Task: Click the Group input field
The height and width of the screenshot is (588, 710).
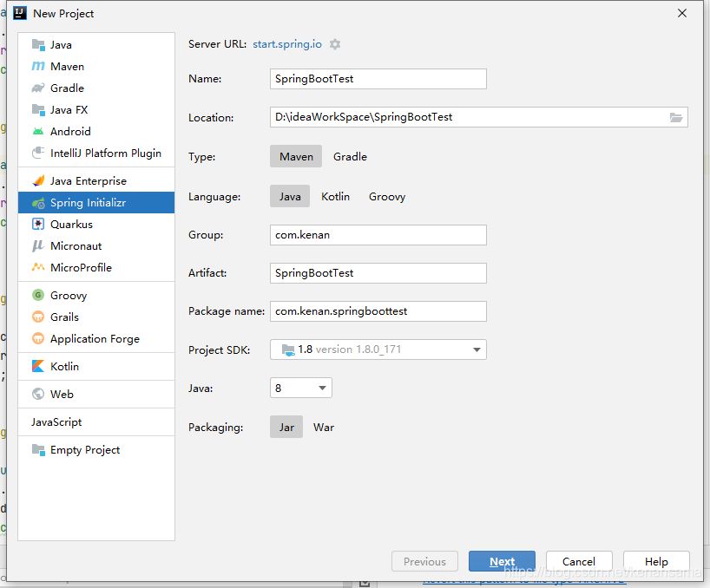Action: (378, 235)
